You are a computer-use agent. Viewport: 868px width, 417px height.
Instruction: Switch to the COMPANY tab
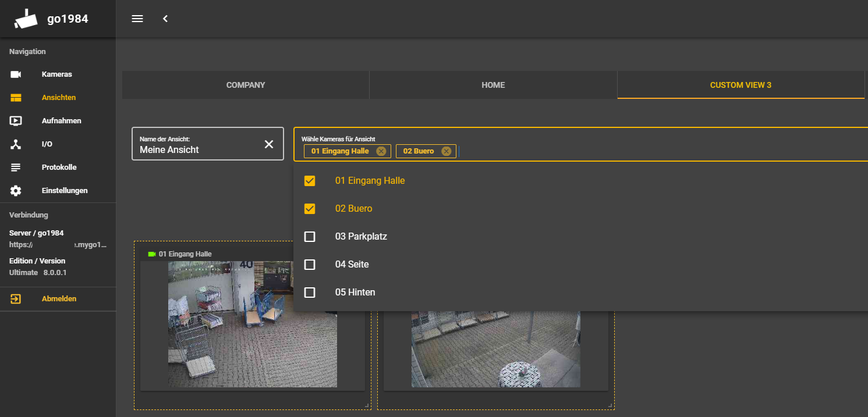tap(246, 85)
